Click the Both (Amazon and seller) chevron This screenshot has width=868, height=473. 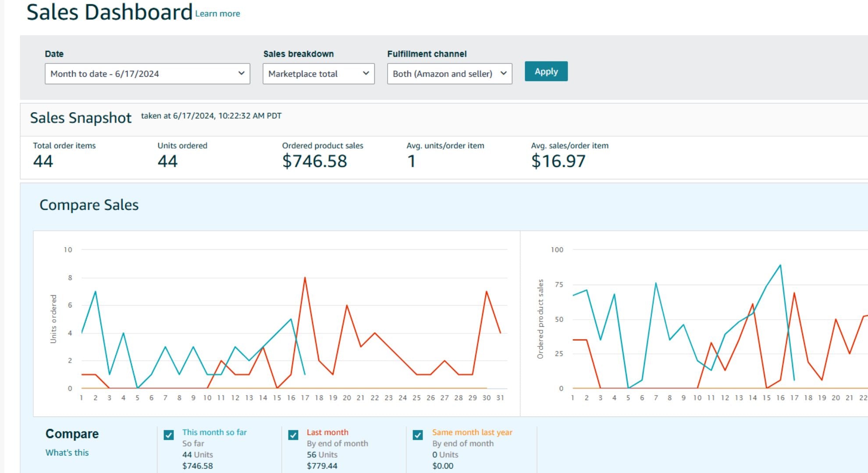pos(503,73)
